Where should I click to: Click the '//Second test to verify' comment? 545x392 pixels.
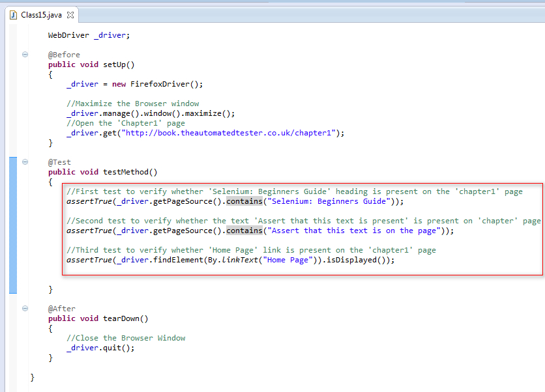[x=303, y=221]
